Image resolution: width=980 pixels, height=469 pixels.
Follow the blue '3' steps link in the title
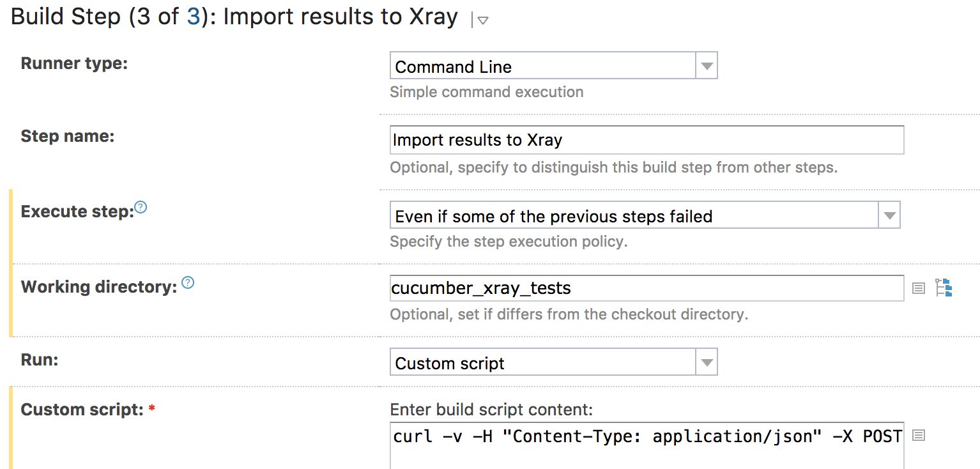192,17
